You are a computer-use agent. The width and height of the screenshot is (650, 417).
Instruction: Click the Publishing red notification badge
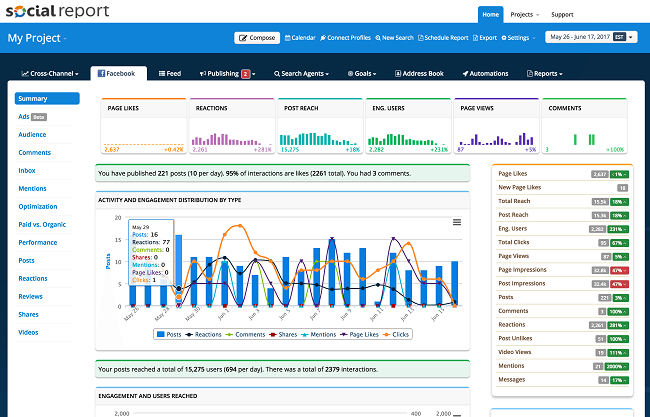click(245, 74)
